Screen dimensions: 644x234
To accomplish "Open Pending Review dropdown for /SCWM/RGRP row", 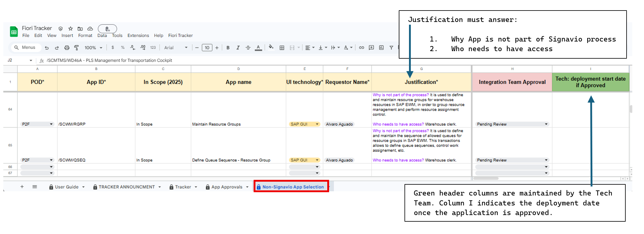I will click(x=546, y=124).
